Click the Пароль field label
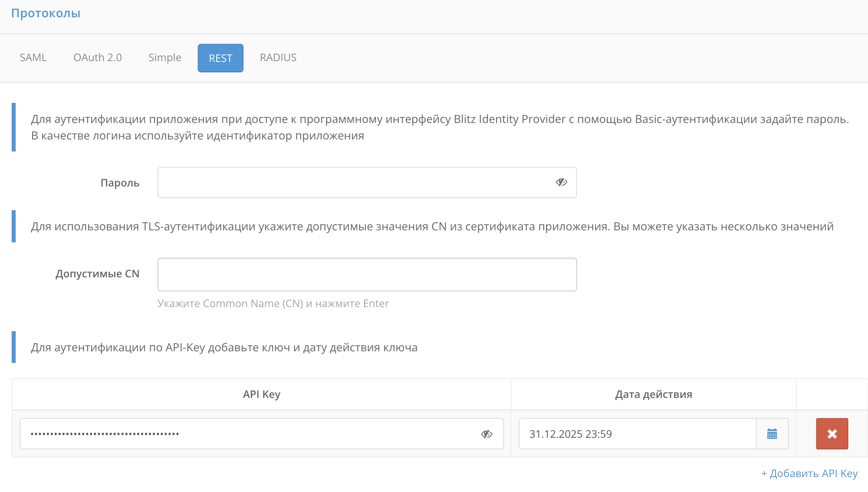Viewport: 868px width, 492px height. pyautogui.click(x=120, y=183)
